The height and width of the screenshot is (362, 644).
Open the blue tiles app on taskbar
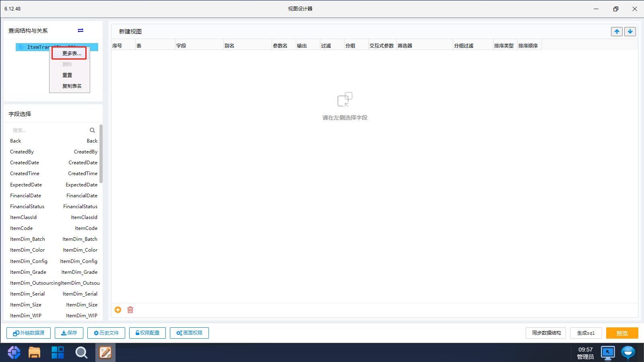click(x=58, y=352)
